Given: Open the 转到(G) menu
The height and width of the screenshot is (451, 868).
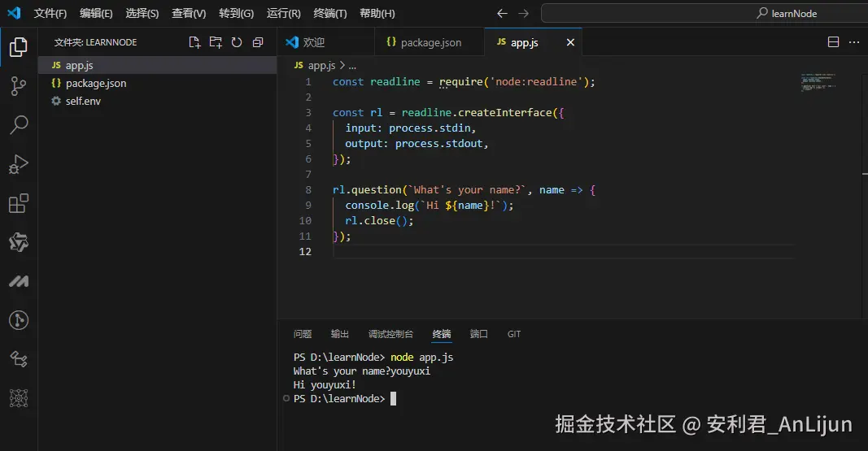Looking at the screenshot, I should pyautogui.click(x=237, y=13).
